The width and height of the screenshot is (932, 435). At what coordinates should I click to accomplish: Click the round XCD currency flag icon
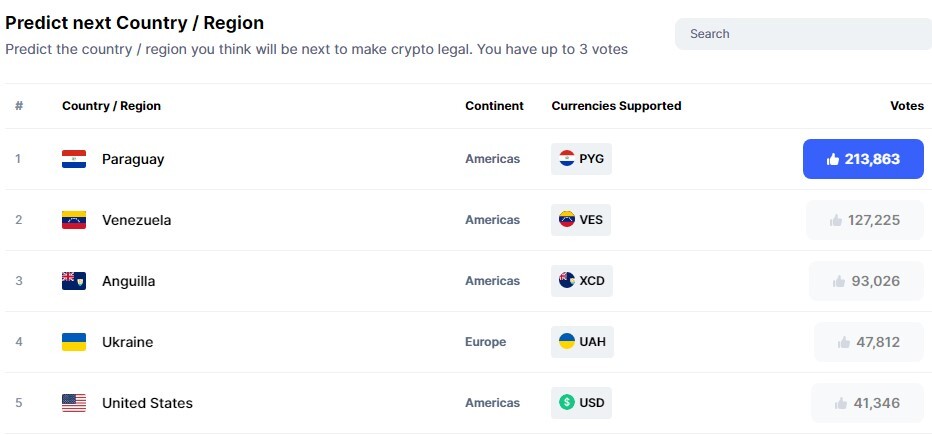[567, 280]
